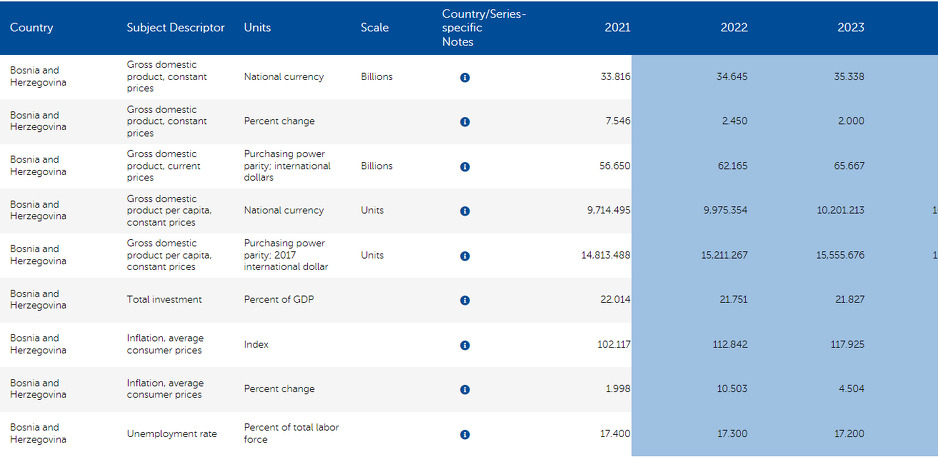Click the 2021 year column header
The height and width of the screenshot is (457, 938).
(x=617, y=28)
